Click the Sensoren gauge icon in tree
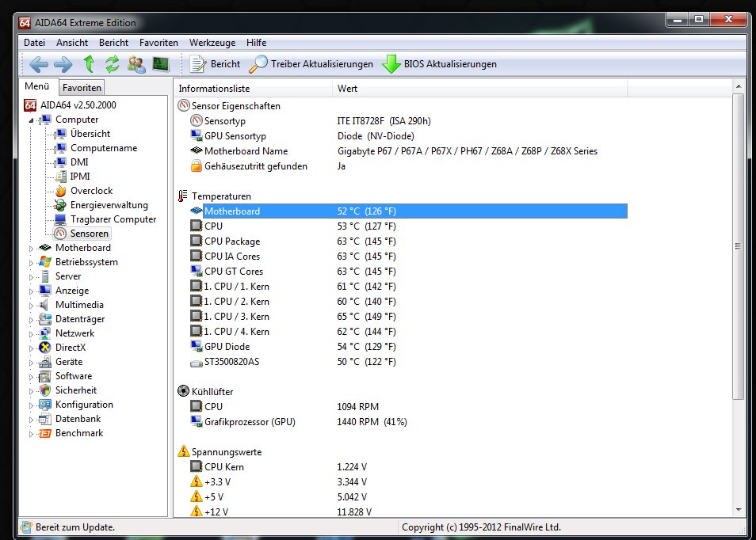The height and width of the screenshot is (540, 756). point(60,233)
